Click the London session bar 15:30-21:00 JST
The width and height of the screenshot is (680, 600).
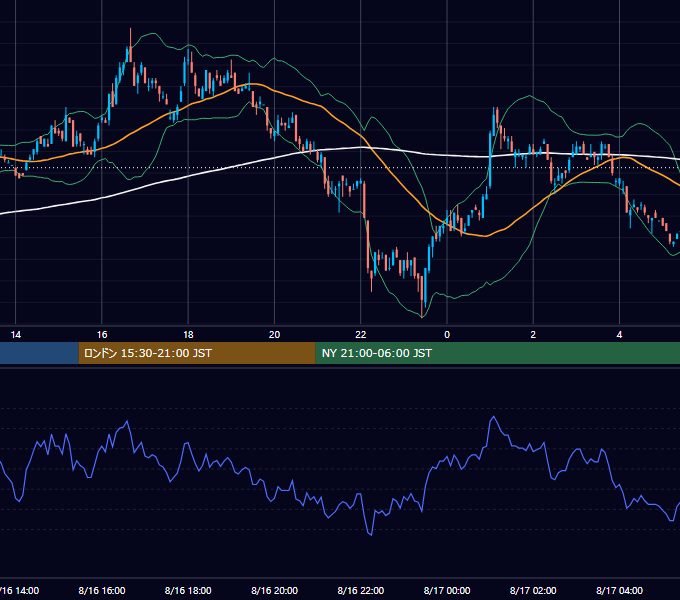197,353
